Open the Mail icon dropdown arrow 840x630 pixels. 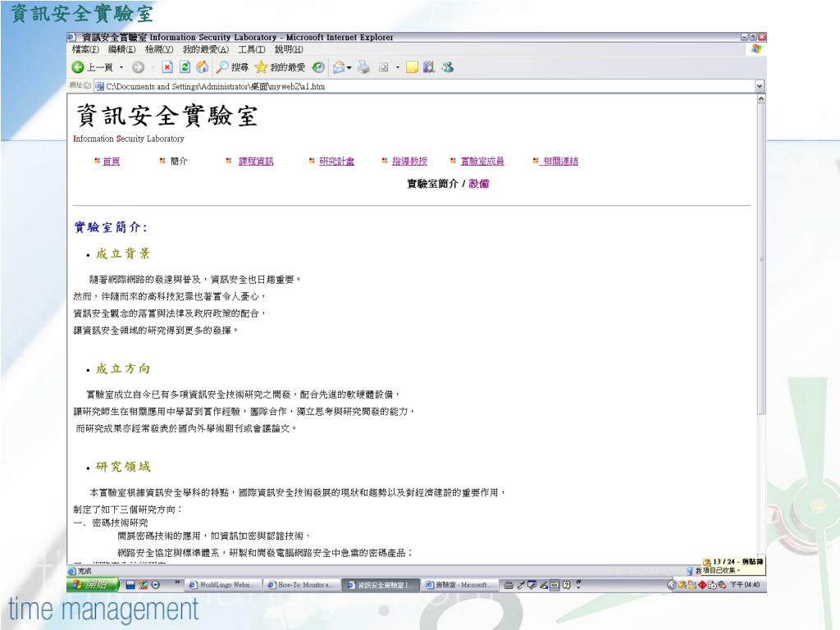click(x=349, y=67)
